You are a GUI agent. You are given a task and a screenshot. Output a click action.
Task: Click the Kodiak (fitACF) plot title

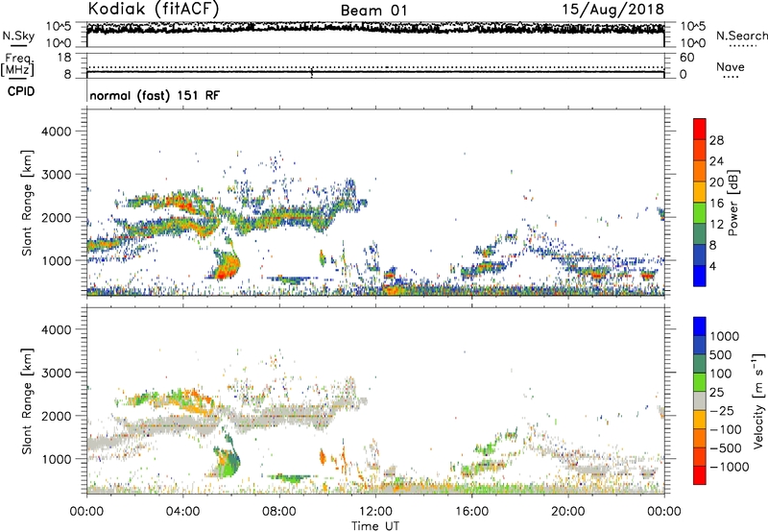point(154,9)
